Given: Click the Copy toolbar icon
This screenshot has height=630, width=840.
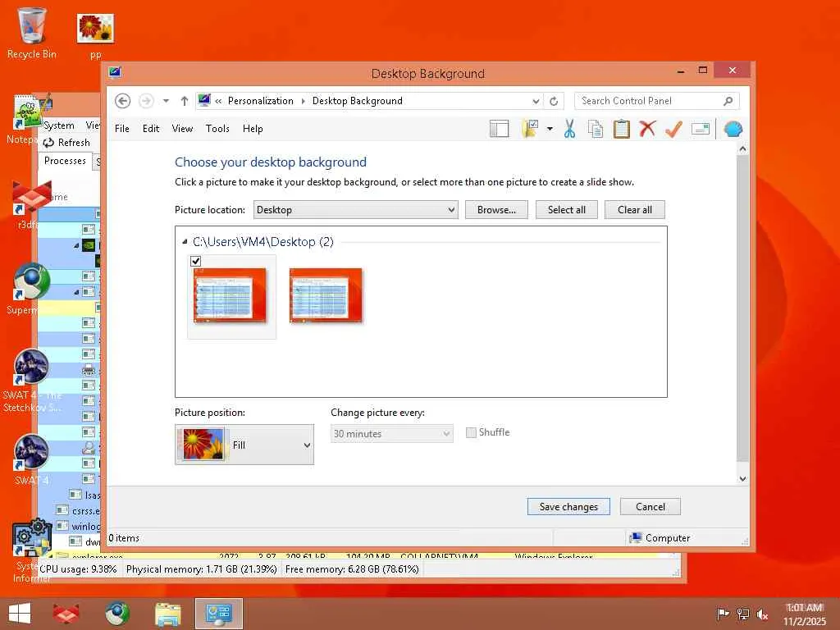Looking at the screenshot, I should click(596, 129).
